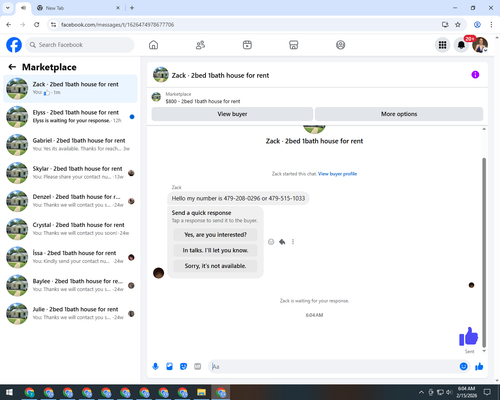Go to the Home feed icon
500x400 pixels.
tap(153, 45)
